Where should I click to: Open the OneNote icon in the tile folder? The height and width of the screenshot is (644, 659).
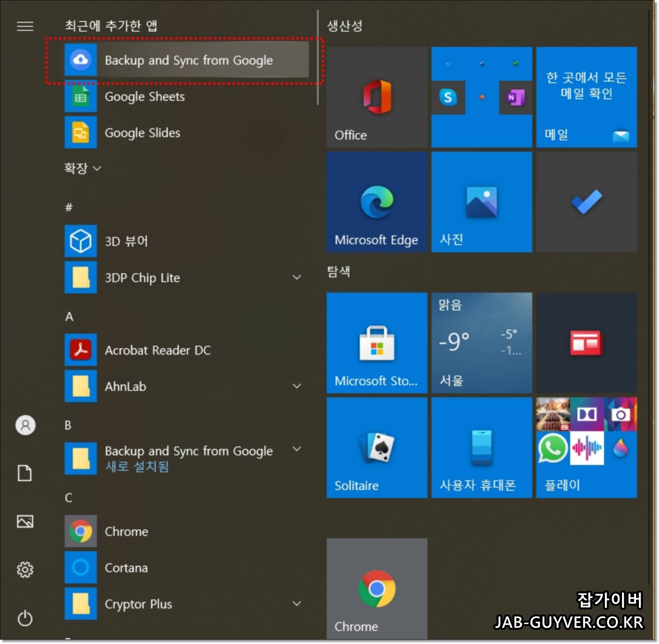tap(515, 97)
